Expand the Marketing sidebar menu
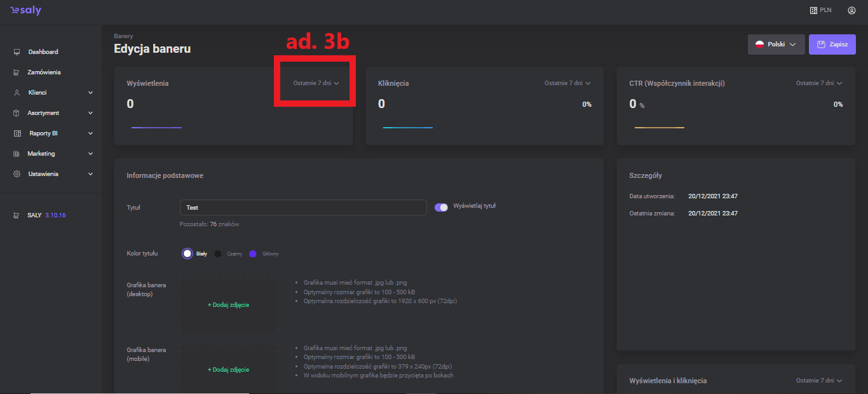This screenshot has height=394, width=868. tap(90, 154)
